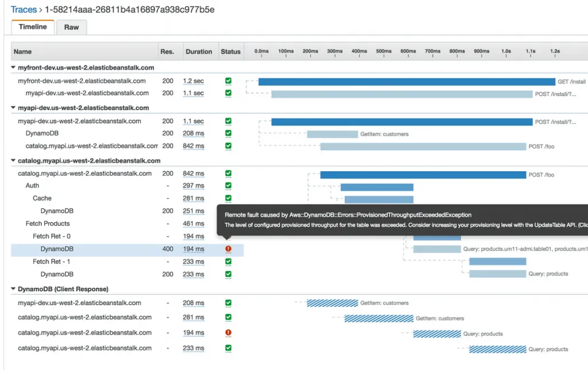
Task: Click the 1.2 sec duration link
Action: click(194, 82)
